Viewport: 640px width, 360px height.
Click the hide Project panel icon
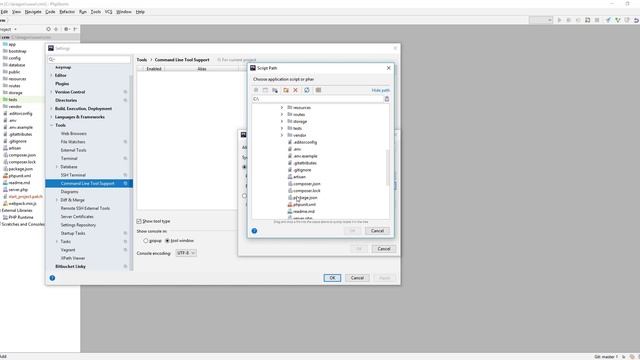pos(75,29)
